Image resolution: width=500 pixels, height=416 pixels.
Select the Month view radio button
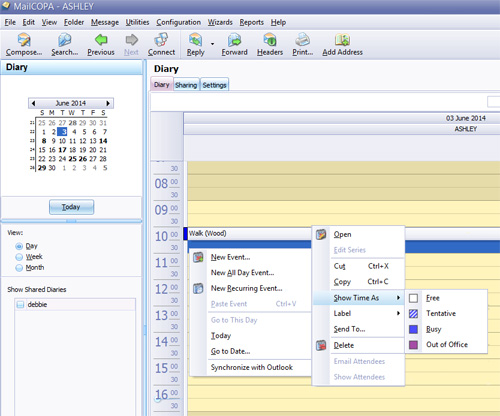coord(19,268)
